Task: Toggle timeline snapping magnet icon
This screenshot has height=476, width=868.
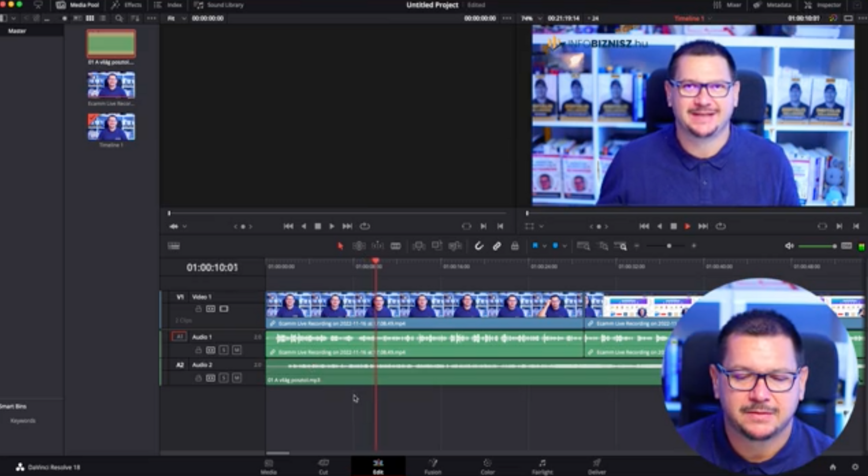Action: pyautogui.click(x=478, y=246)
